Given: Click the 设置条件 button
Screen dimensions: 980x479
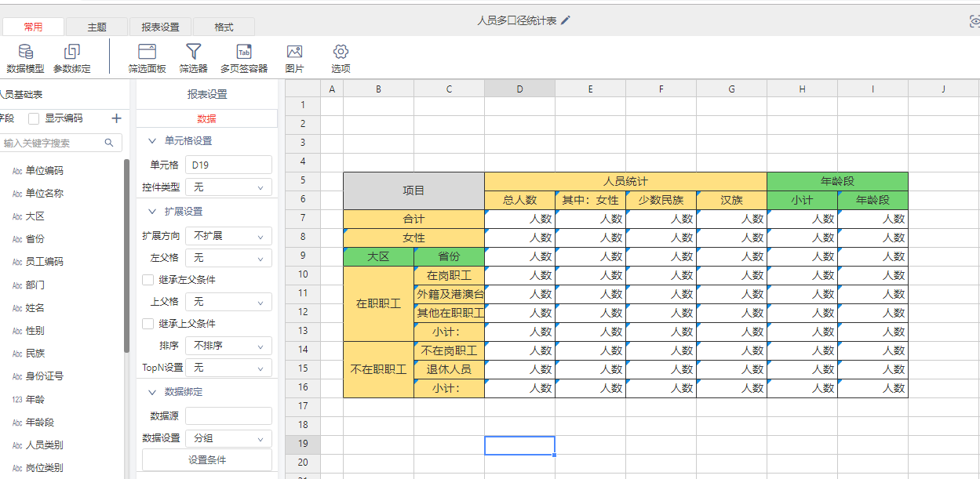Looking at the screenshot, I should click(207, 460).
